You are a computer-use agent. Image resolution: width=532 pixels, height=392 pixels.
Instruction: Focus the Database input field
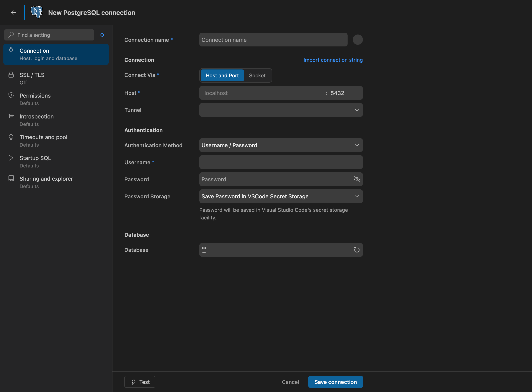[x=281, y=250]
